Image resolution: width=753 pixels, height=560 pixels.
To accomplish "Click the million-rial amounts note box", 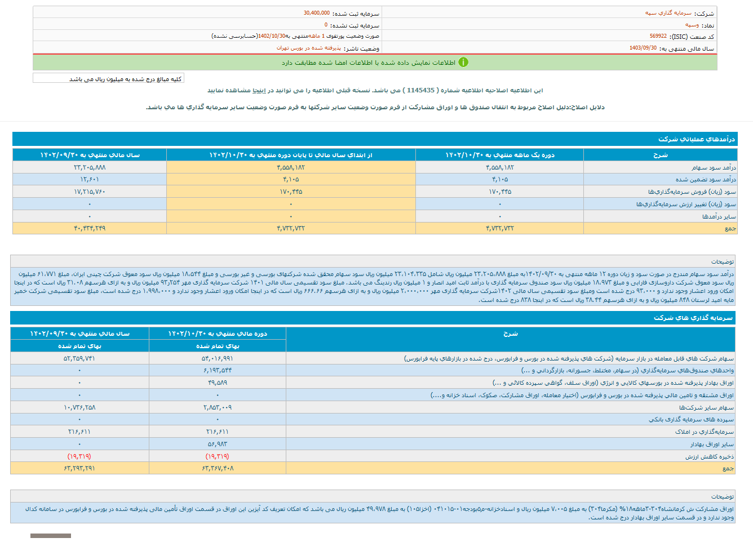I will pos(109,79).
